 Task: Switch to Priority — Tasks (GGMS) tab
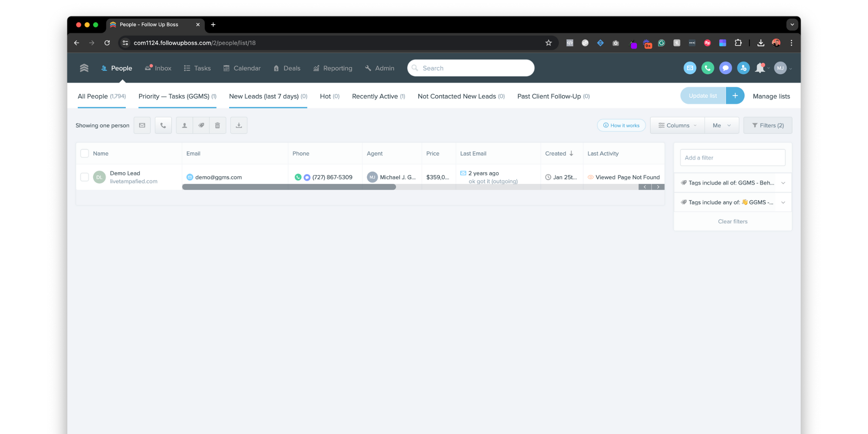[177, 96]
